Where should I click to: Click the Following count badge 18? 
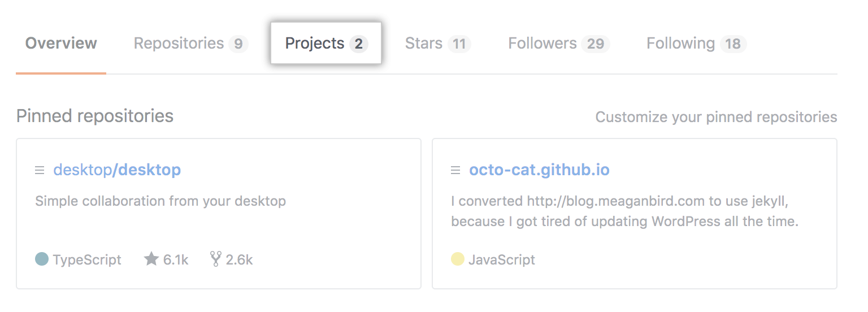point(733,44)
